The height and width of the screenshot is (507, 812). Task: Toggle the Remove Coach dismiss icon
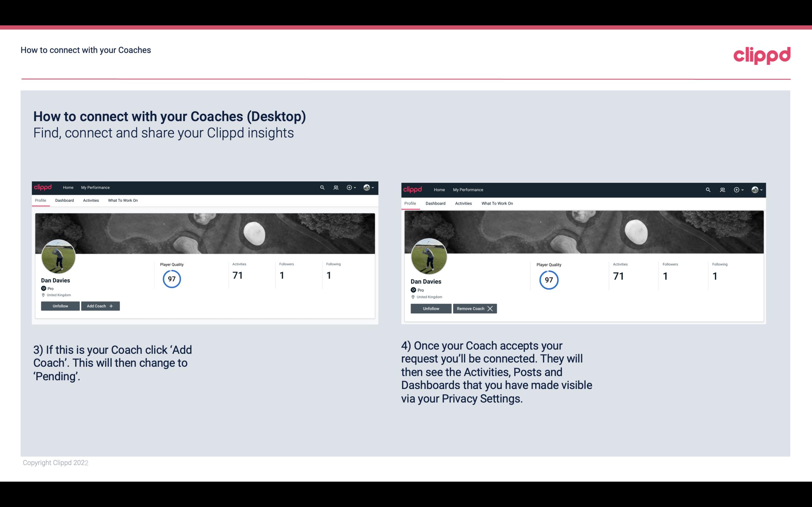point(490,308)
